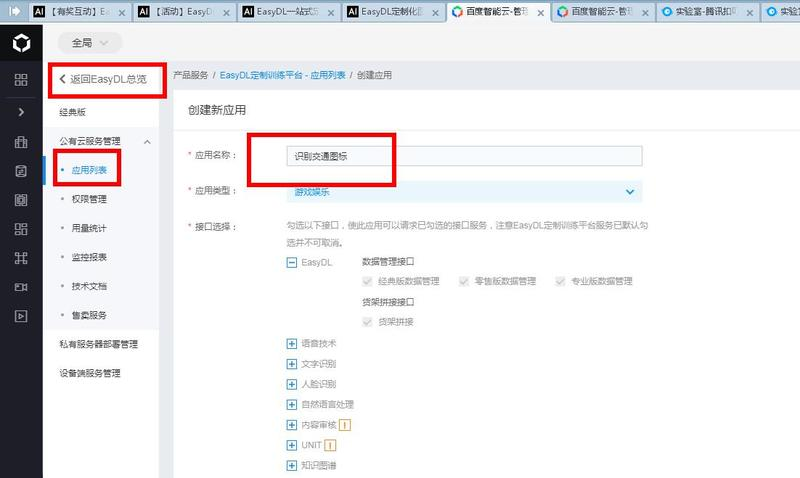Toggle 货架拼接 checkbox
Screen dimensions: 800x478
[x=367, y=322]
